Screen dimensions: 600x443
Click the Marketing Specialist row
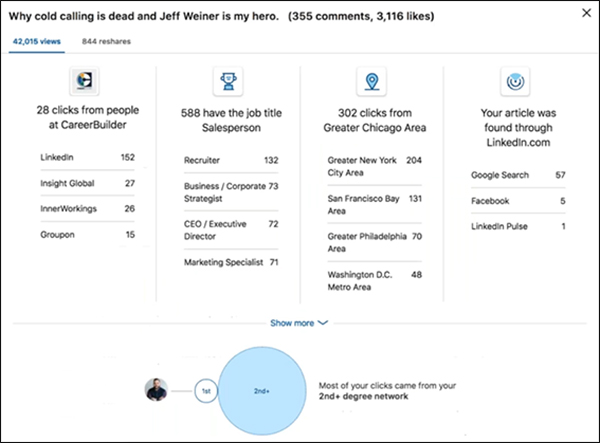coord(231,262)
